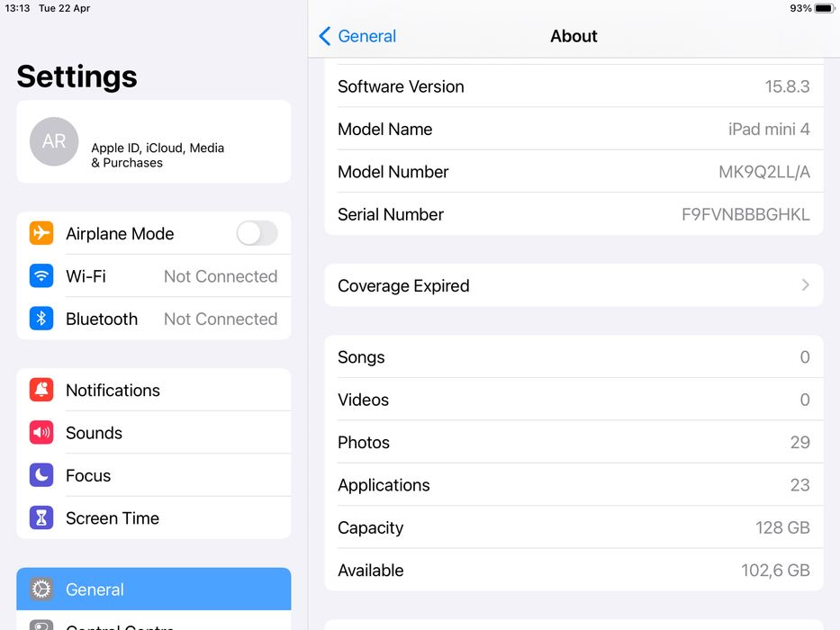The height and width of the screenshot is (630, 840).
Task: Select the Serial Number value
Action: coord(745,214)
